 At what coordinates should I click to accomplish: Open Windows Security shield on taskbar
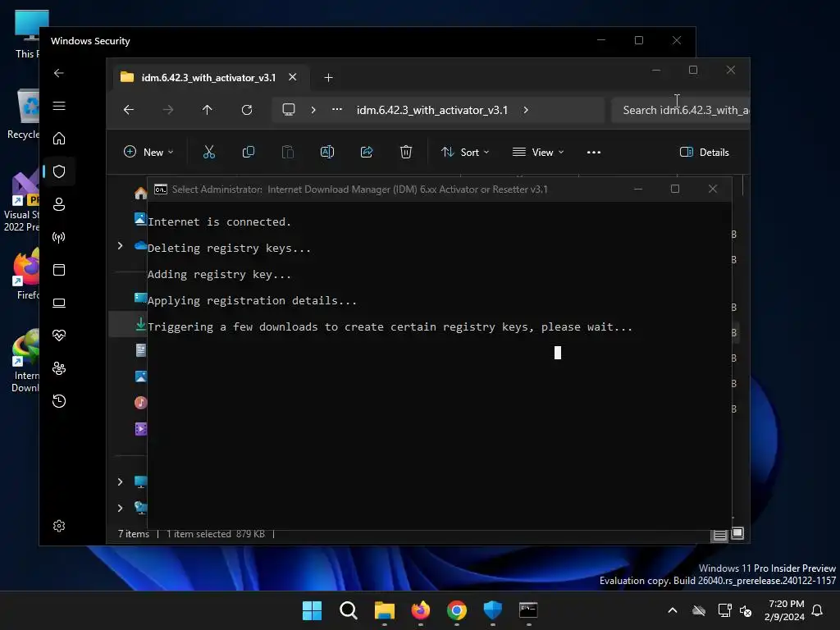(493, 610)
